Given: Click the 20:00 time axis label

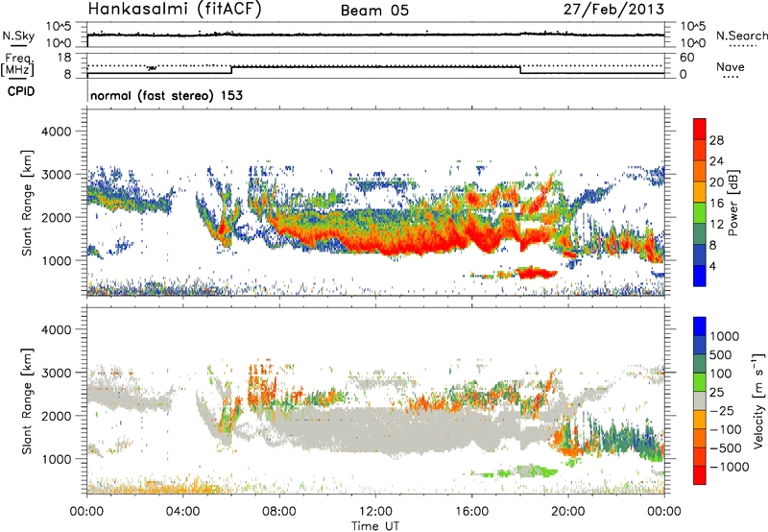Looking at the screenshot, I should coord(567,512).
